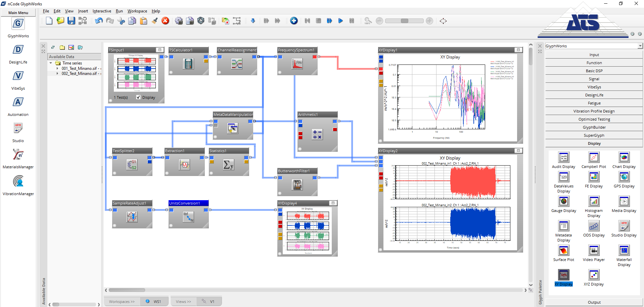Viewport: 644px width, 307px height.
Task: Open the GlyphWorks palette dropdown
Action: pos(640,46)
